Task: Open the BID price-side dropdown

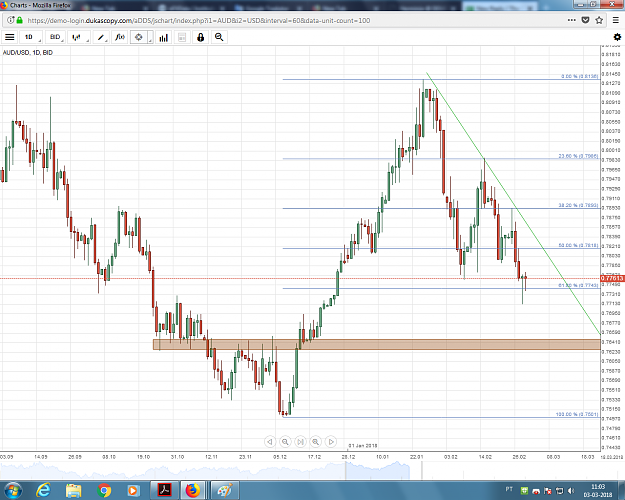Action: point(55,37)
